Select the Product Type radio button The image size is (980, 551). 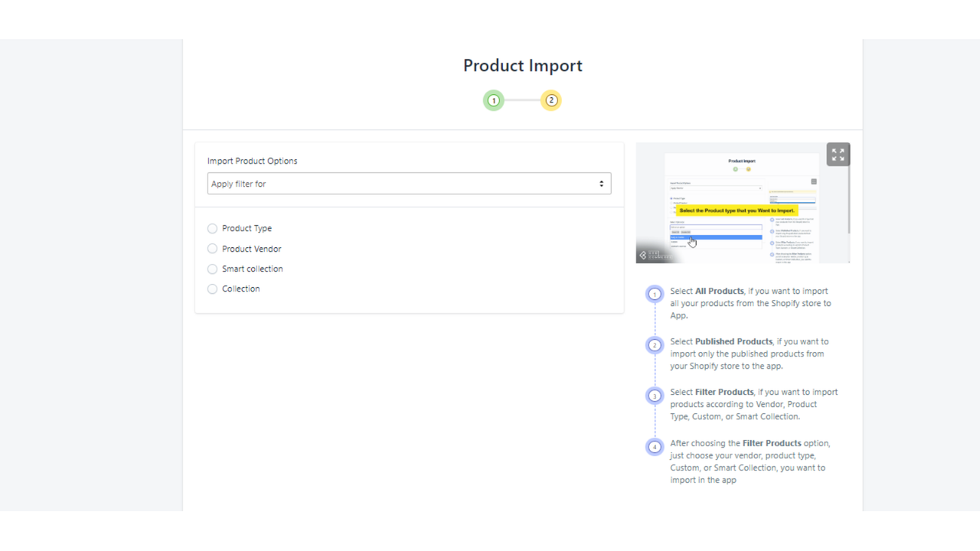[x=212, y=228]
